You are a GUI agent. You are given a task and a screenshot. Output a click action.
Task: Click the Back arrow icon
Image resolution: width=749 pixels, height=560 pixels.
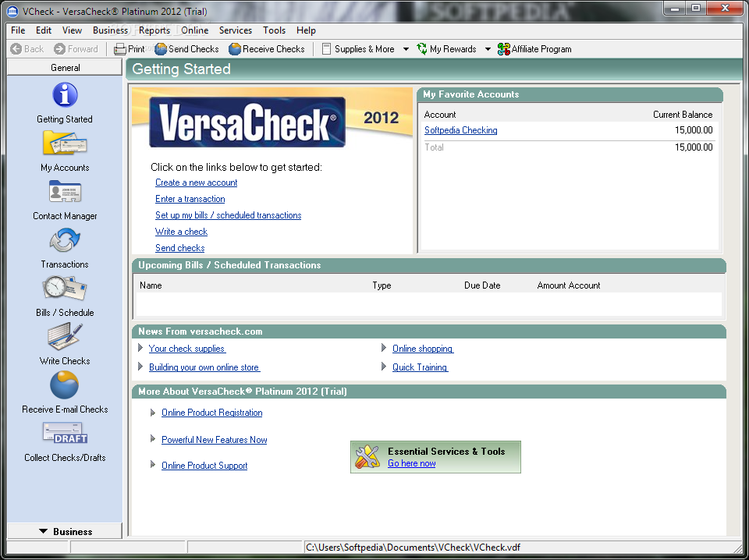pyautogui.click(x=16, y=48)
